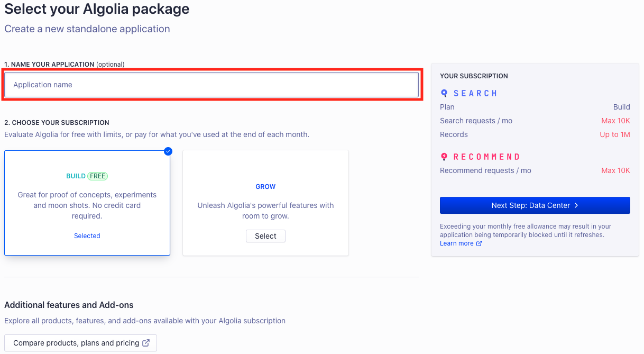The image size is (644, 354).
Task: Click the Application name input field
Action: 211,85
